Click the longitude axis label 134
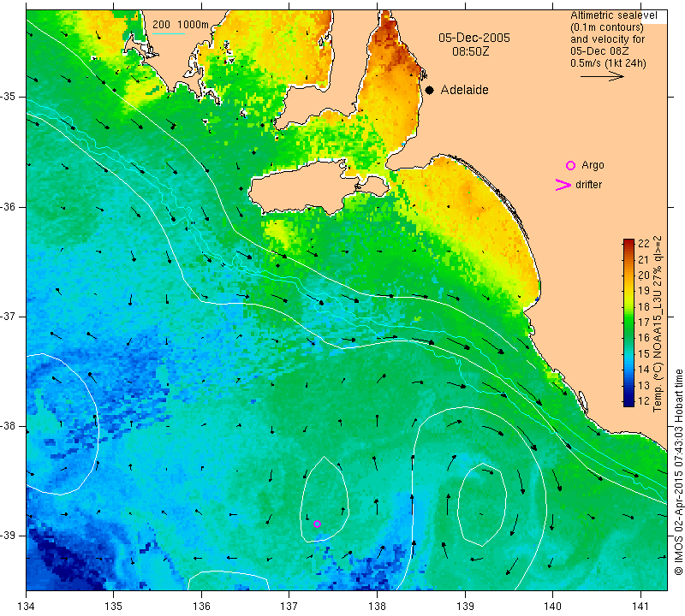 click(x=27, y=606)
